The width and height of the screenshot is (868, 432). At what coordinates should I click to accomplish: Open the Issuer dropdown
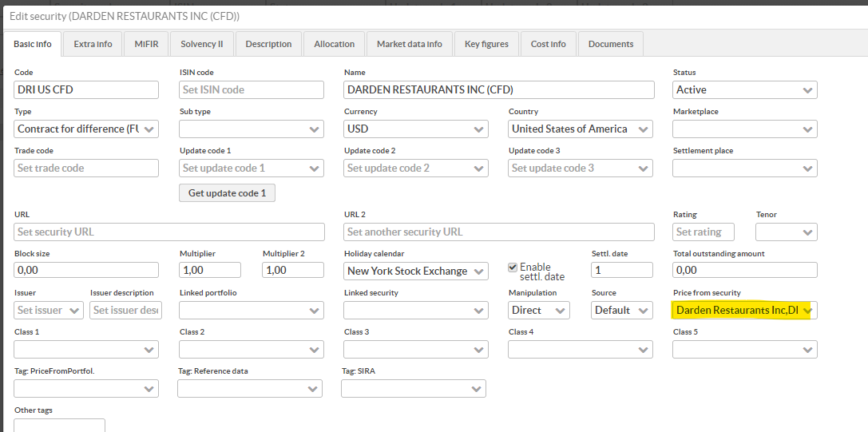49,310
